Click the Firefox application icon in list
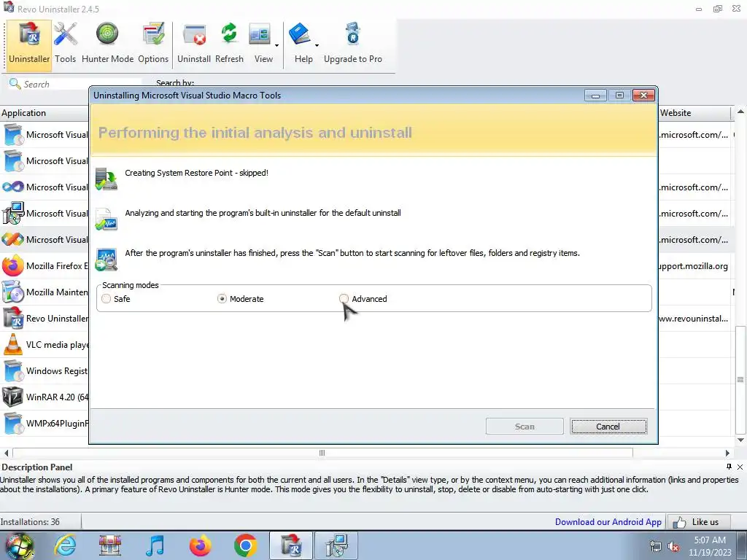Screen dimensions: 747x560 [x=13, y=265]
